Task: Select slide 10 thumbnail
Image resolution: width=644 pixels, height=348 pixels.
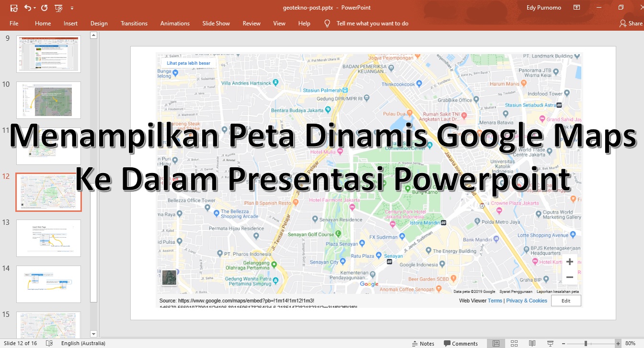Action: click(48, 100)
